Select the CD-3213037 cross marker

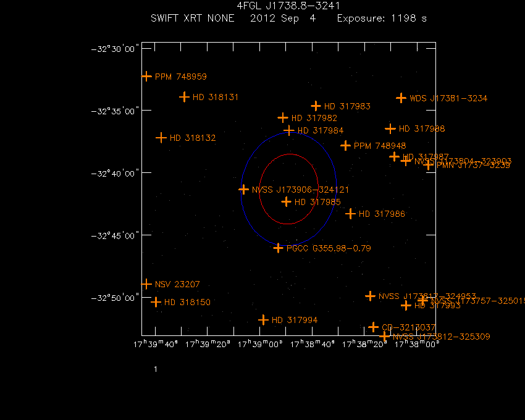[373, 327]
